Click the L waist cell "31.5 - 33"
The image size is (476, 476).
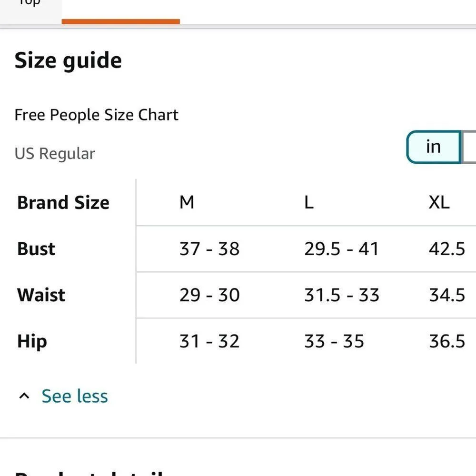[x=342, y=295]
